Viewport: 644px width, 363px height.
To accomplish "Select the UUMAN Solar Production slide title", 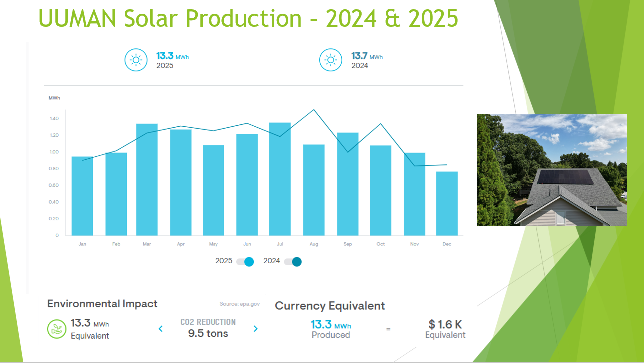I will (248, 18).
